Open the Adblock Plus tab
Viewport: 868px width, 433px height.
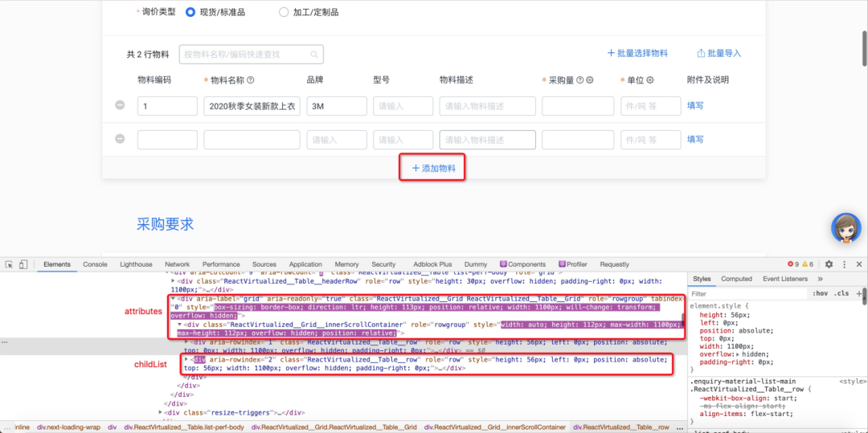coord(432,264)
